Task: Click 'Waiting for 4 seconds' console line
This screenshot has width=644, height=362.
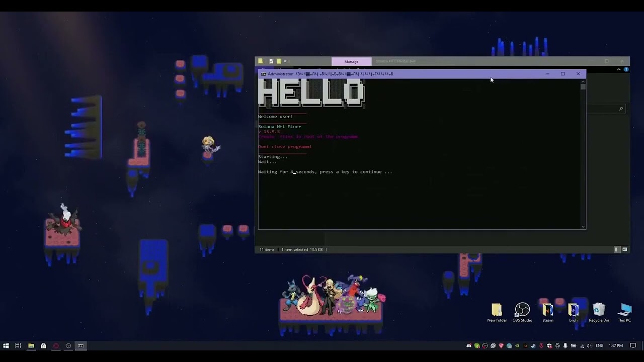Action: click(325, 172)
